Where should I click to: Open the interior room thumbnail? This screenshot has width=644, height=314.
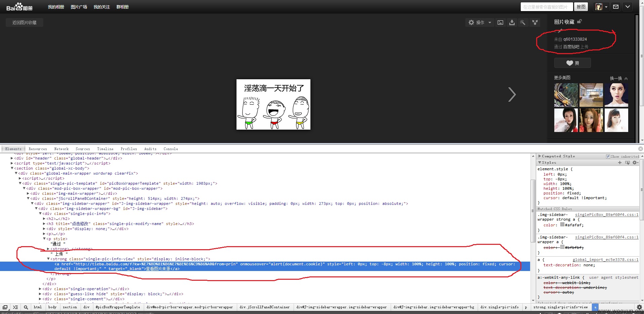pyautogui.click(x=591, y=95)
